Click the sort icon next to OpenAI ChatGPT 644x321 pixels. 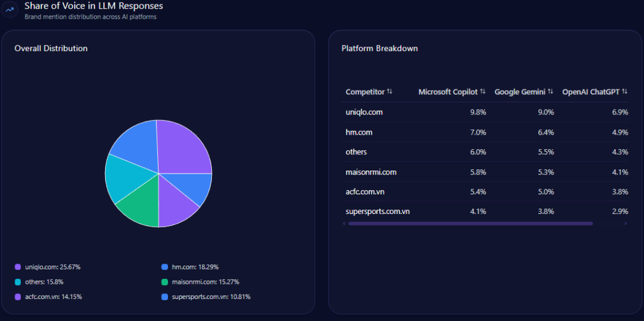click(x=625, y=92)
